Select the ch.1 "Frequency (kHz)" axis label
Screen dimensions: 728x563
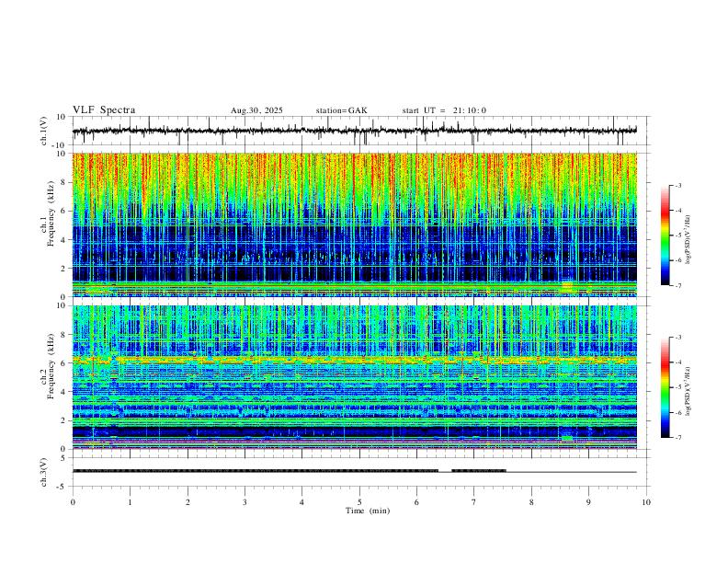(51, 214)
